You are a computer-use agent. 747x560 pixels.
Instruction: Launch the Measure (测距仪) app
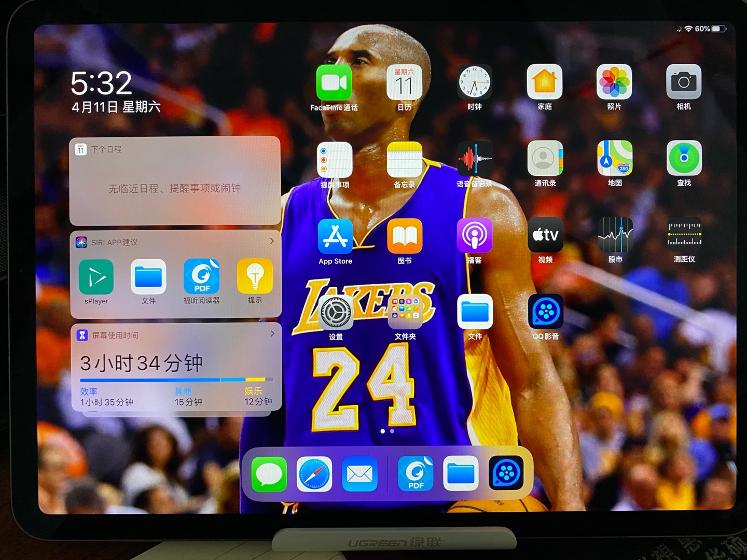point(684,234)
